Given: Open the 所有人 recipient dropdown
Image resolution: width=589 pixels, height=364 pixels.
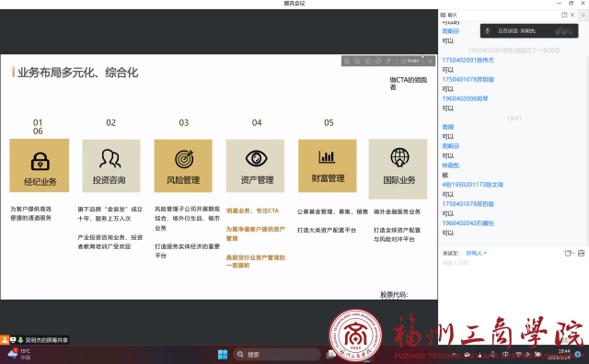Looking at the screenshot, I should 477,254.
